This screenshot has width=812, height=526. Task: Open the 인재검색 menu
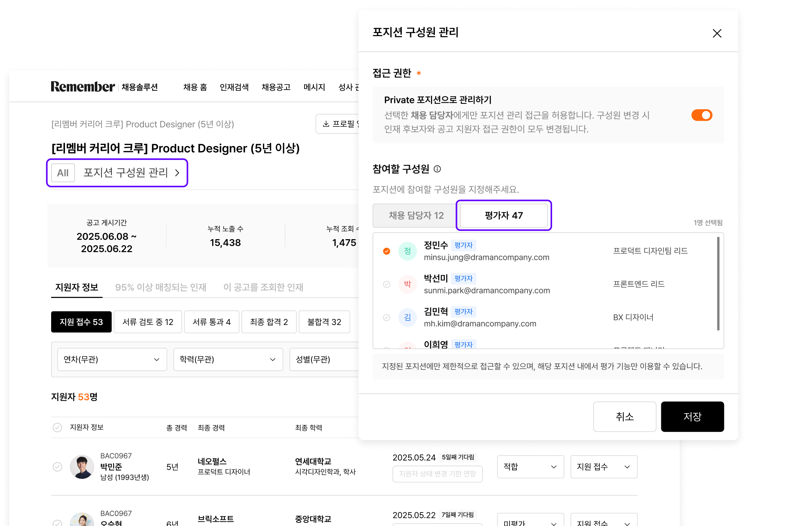(234, 87)
